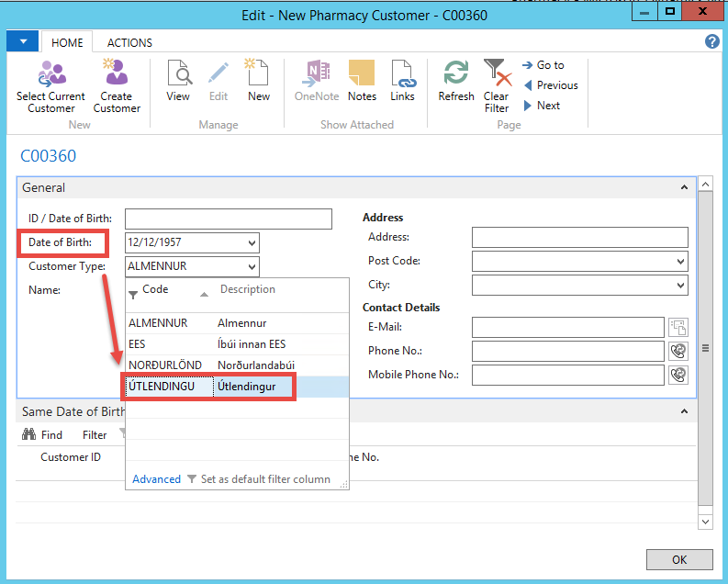Collapse the General section
The width and height of the screenshot is (728, 584).
pos(684,187)
